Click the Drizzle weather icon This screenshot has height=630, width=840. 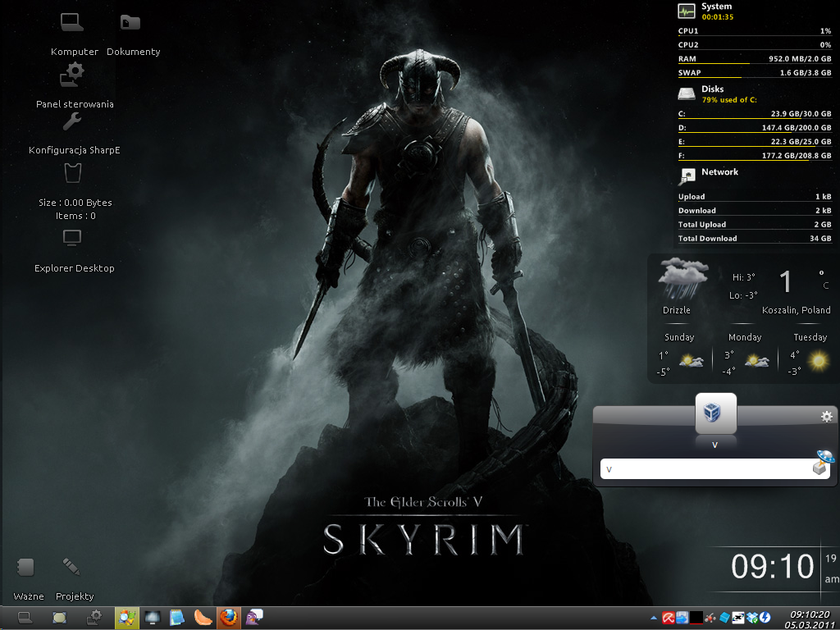point(682,278)
